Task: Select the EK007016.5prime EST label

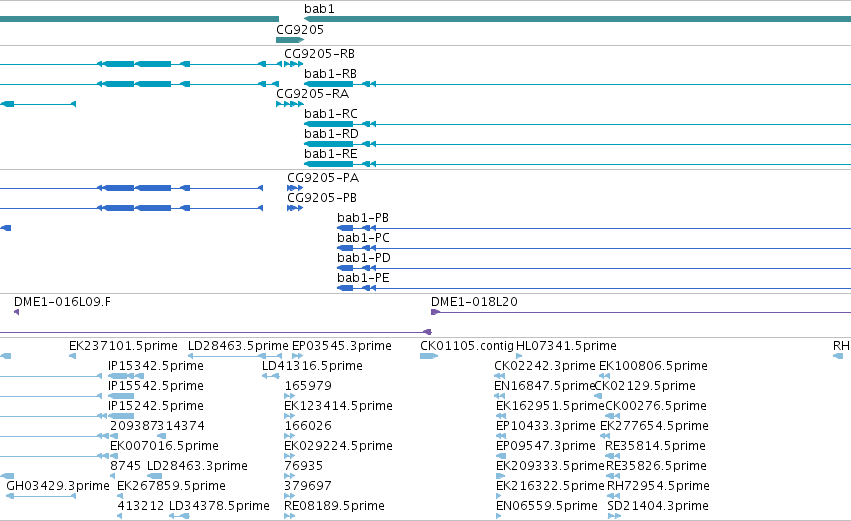Action: coord(164,447)
